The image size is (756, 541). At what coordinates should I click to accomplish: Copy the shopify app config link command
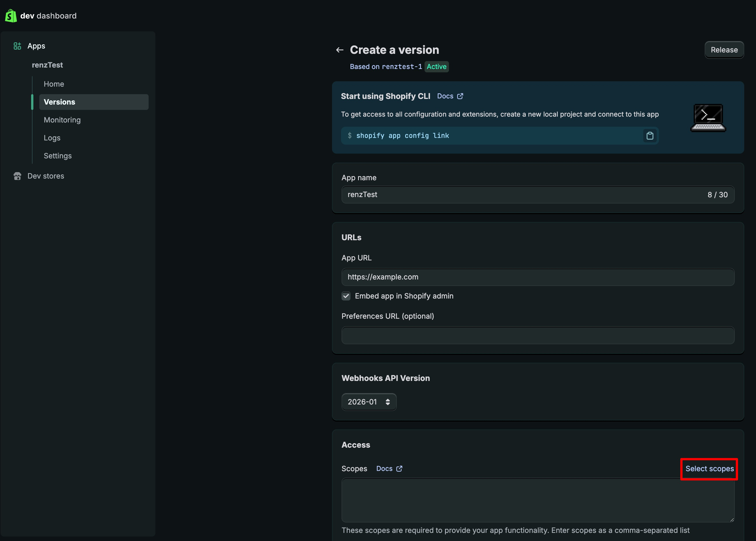649,136
